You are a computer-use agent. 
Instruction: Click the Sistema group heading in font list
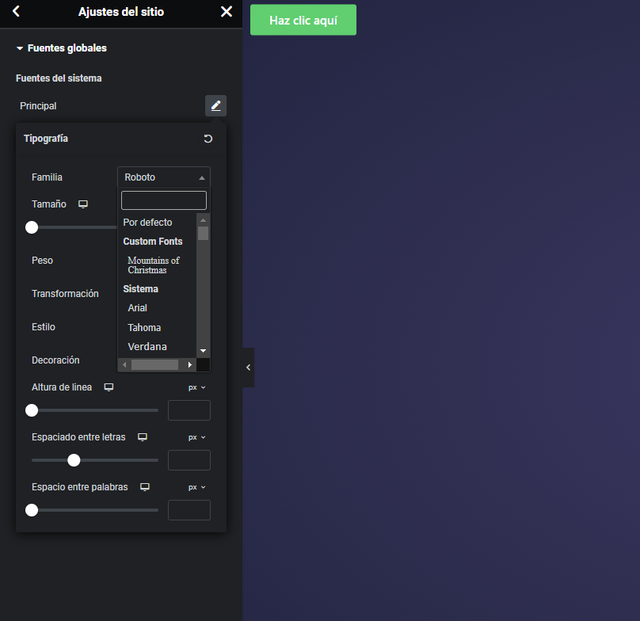click(140, 289)
